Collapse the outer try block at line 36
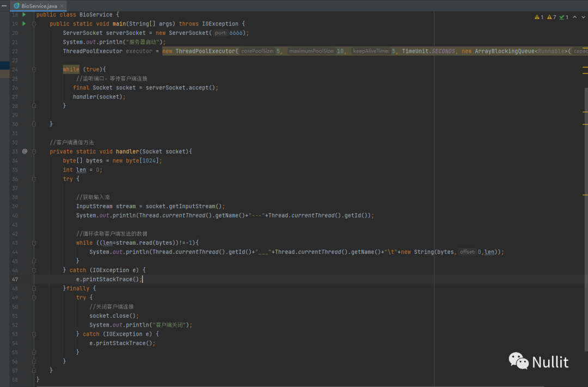Image resolution: width=588 pixels, height=387 pixels. point(34,179)
